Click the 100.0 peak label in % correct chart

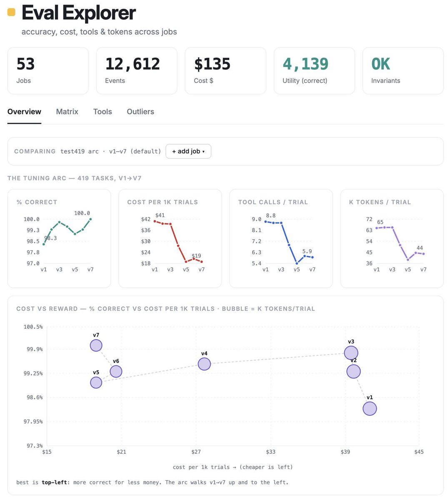pos(82,213)
